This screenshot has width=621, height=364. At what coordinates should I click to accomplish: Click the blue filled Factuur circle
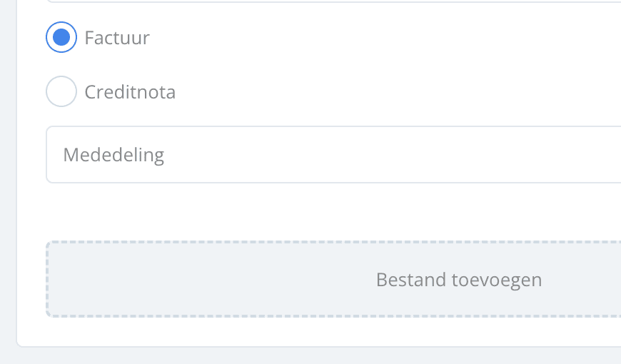click(x=61, y=37)
